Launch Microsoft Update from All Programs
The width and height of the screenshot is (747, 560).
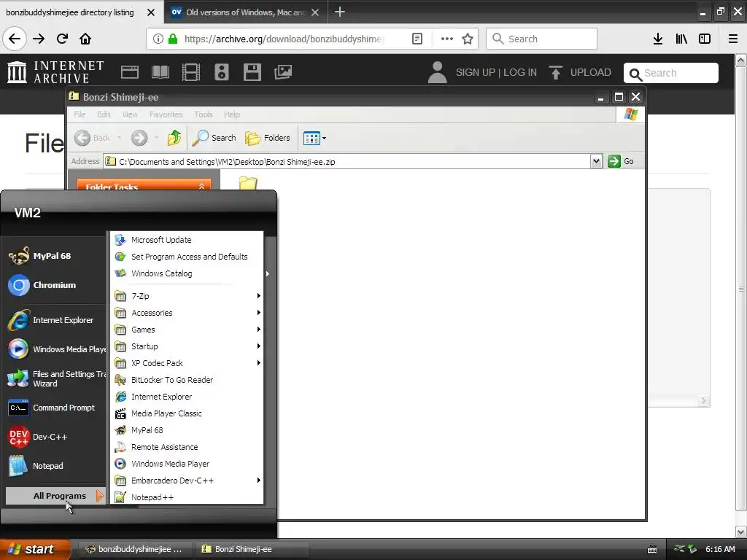[x=187, y=240]
